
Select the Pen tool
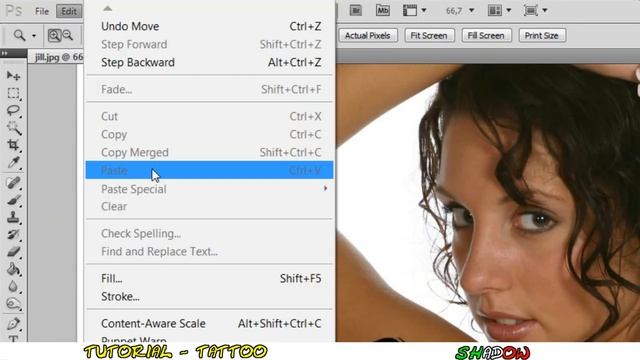tap(13, 324)
